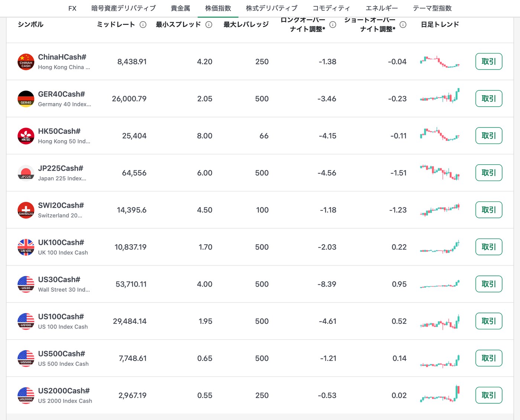The height and width of the screenshot is (420, 520).
Task: Open info icon beside ミッドレート
Action: click(143, 25)
